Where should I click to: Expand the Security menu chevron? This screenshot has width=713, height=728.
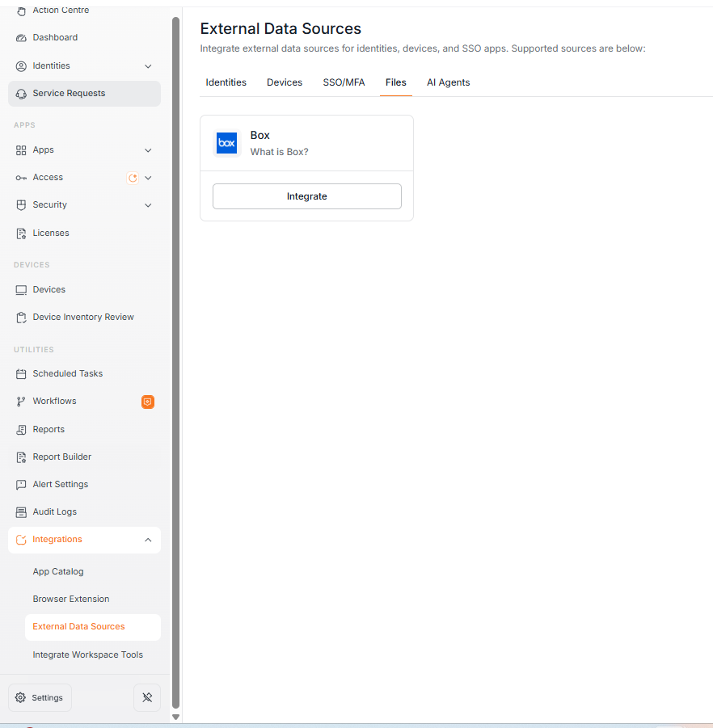(x=148, y=205)
